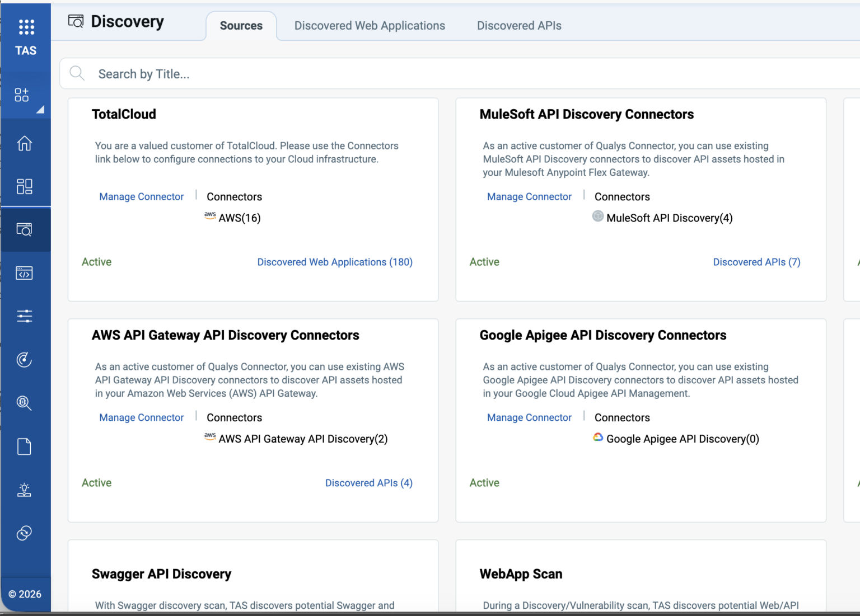
Task: Open the Discovered Web Applications tab
Action: click(x=370, y=26)
